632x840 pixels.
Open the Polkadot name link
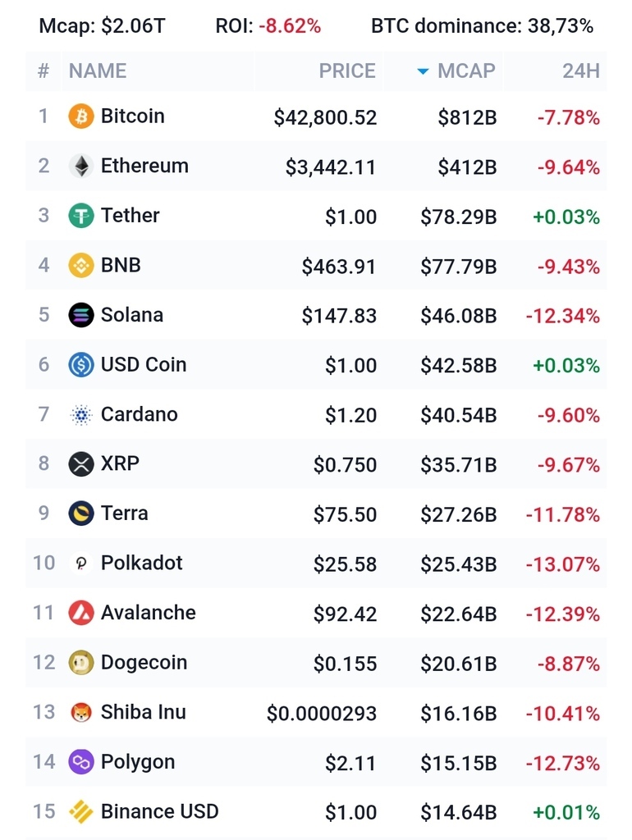point(141,563)
